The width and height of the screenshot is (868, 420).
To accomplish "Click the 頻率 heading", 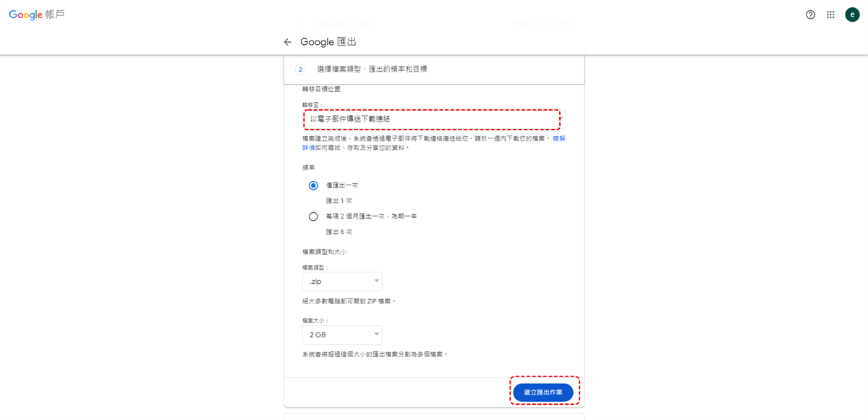I will tap(309, 167).
